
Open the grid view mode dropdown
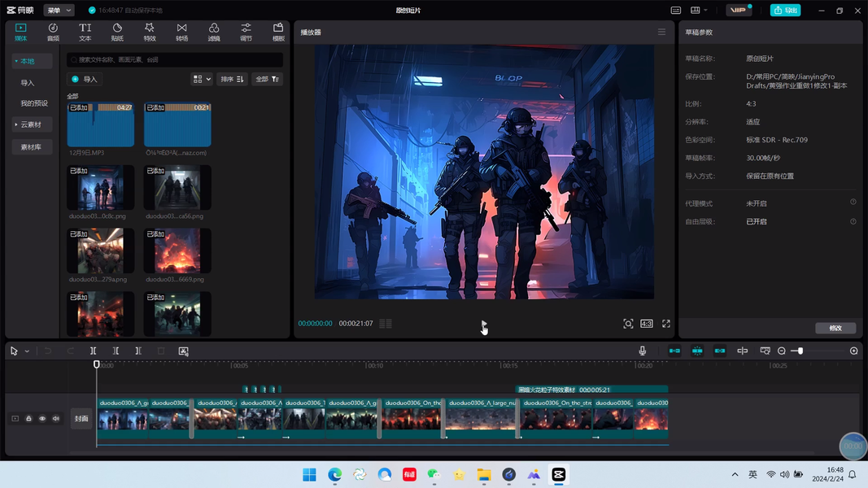click(x=202, y=79)
